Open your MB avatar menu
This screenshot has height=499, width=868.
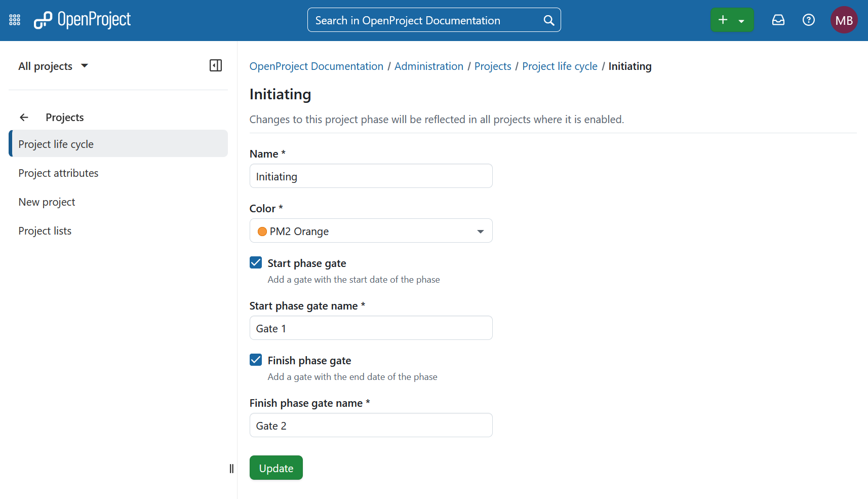[x=844, y=20]
